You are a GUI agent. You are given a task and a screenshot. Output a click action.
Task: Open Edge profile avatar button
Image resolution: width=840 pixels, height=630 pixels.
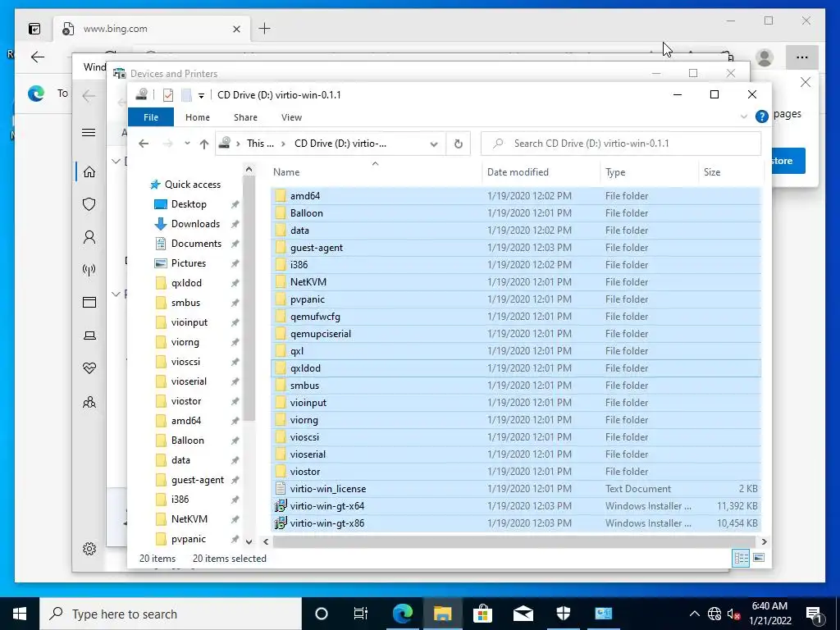tap(765, 57)
